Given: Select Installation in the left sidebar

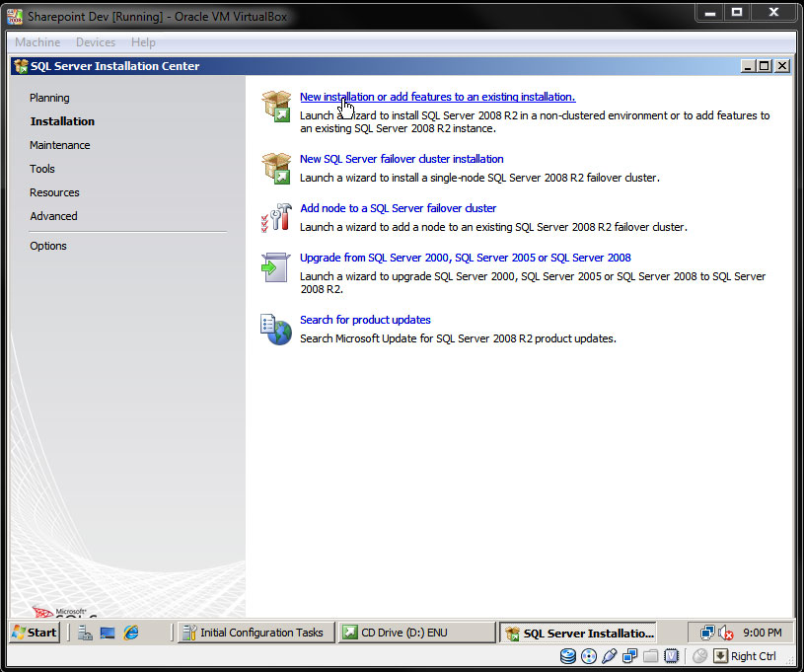Looking at the screenshot, I should tap(62, 121).
